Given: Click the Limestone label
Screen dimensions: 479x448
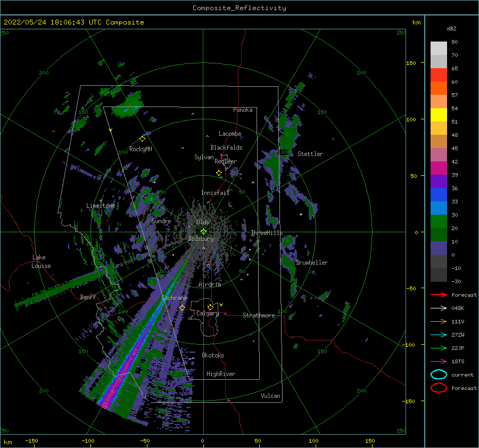Looking at the screenshot, I should 101,206.
